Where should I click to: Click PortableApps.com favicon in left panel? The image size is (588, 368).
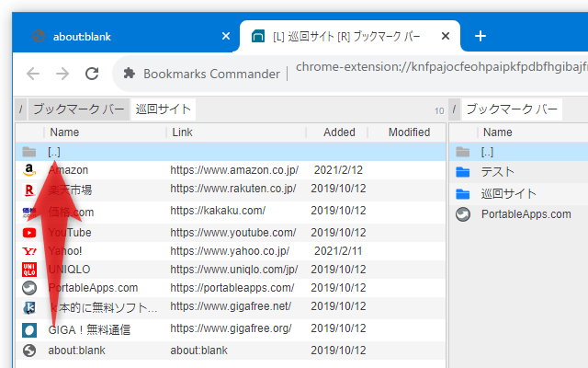29,288
